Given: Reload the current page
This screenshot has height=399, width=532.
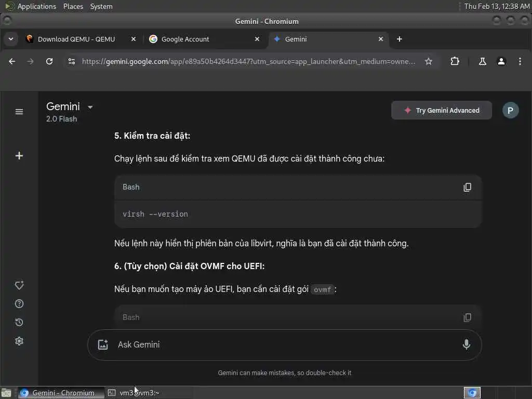Looking at the screenshot, I should click(x=49, y=61).
